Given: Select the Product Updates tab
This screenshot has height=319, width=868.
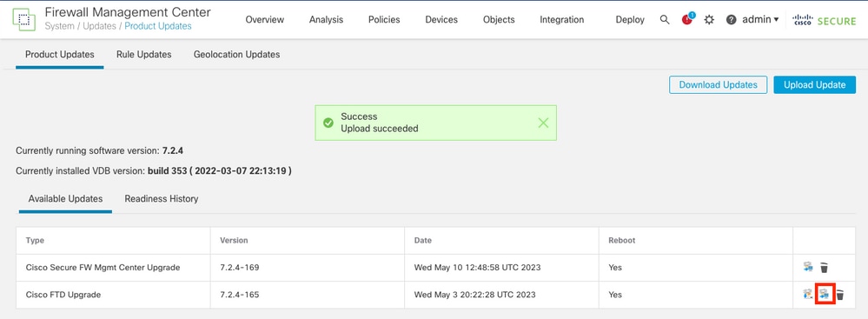Looking at the screenshot, I should pyautogui.click(x=60, y=54).
